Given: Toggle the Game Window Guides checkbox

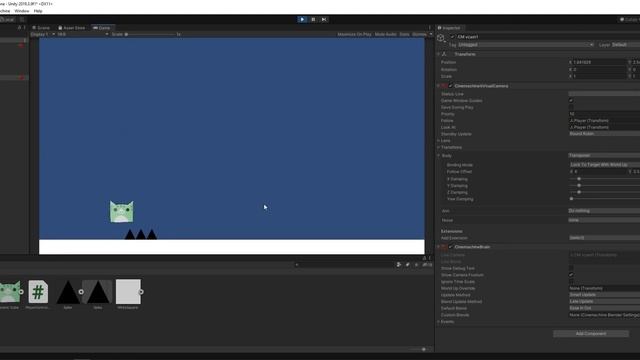Looking at the screenshot, I should point(571,100).
